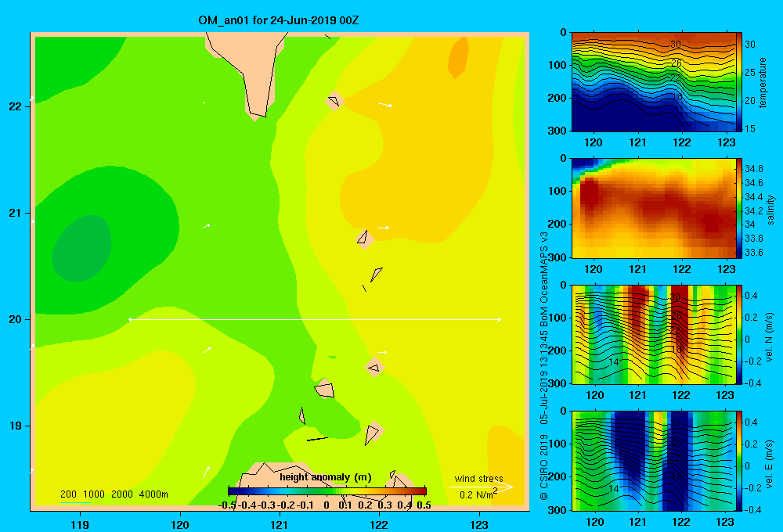Viewport: 783px width, 532px height.
Task: Click the wind stress reference arrow
Action: click(x=482, y=487)
